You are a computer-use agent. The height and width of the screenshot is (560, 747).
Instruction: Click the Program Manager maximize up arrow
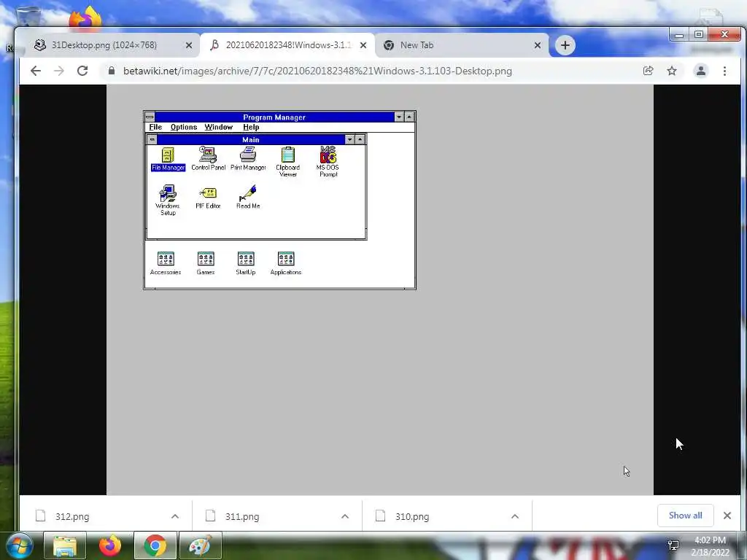[x=409, y=117]
